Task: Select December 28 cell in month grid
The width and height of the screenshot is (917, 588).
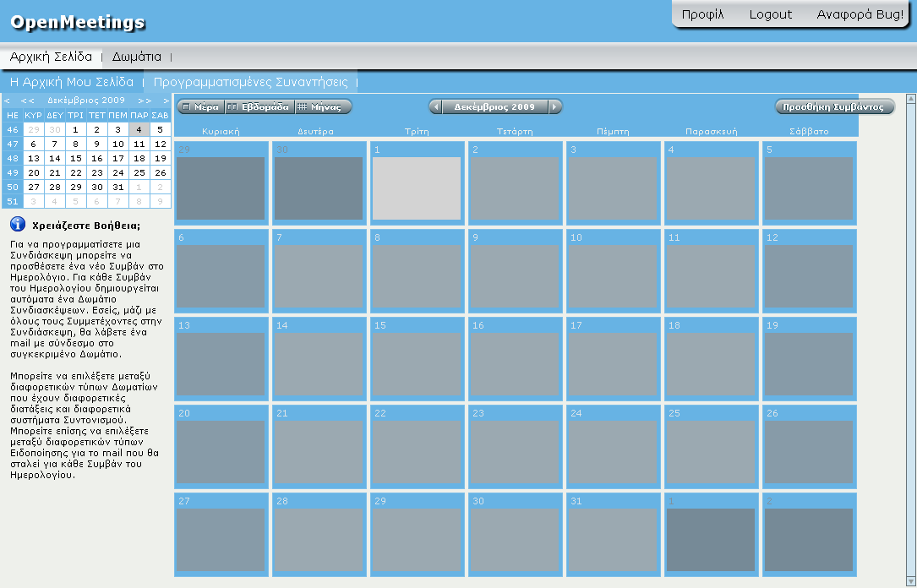Action: [x=319, y=534]
